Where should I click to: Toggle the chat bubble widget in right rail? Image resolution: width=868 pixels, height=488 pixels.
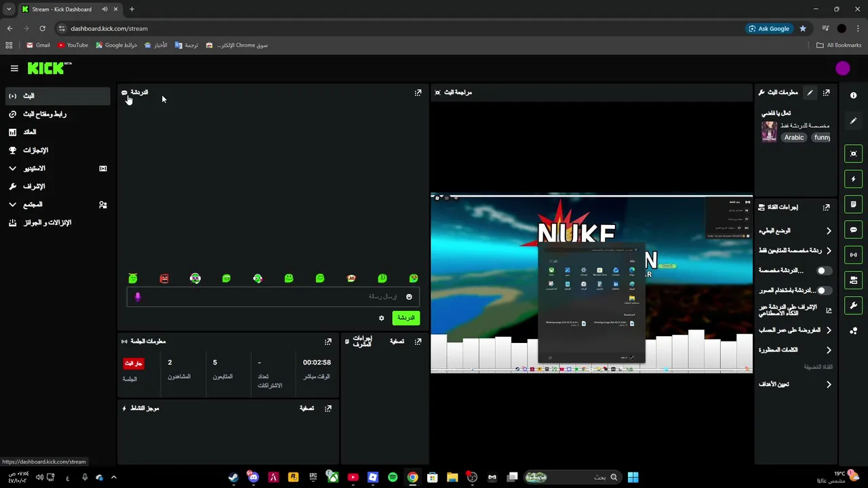click(x=853, y=230)
